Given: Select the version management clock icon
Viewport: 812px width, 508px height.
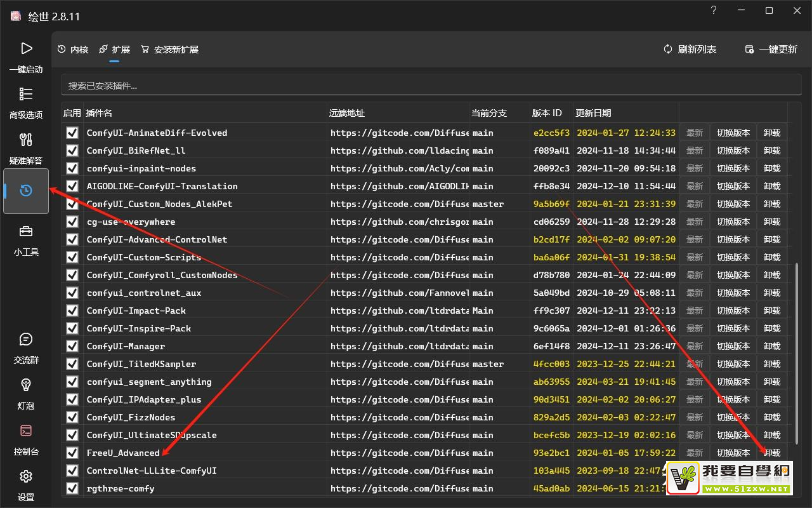Looking at the screenshot, I should (26, 190).
